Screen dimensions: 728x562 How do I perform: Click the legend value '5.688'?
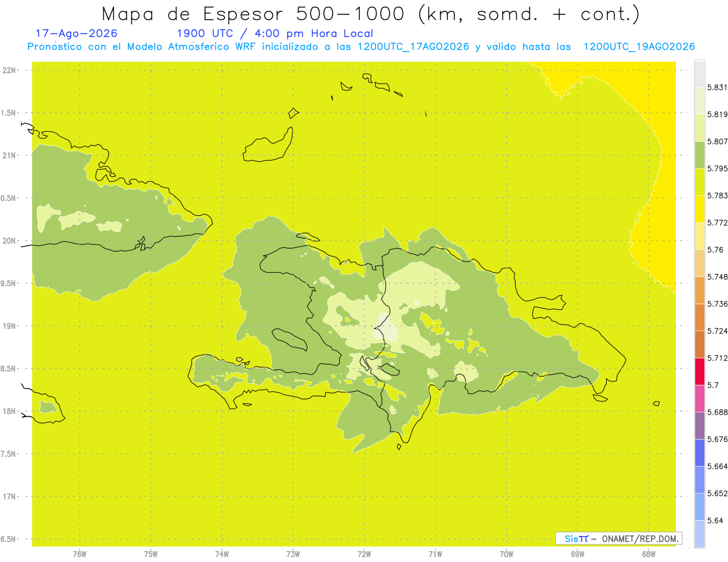pos(718,412)
